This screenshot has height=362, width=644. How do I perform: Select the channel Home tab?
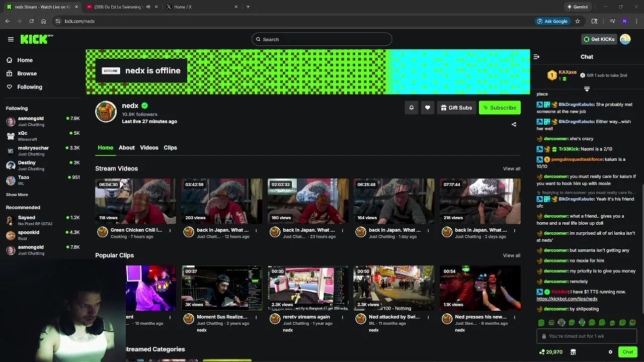click(x=105, y=147)
